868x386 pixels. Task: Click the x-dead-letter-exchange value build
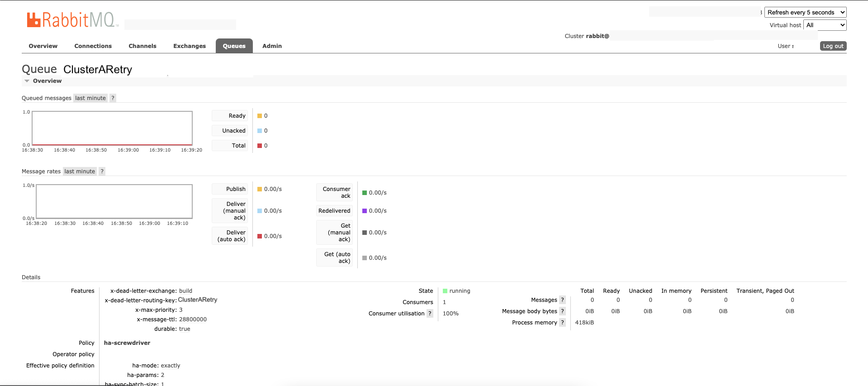(185, 291)
